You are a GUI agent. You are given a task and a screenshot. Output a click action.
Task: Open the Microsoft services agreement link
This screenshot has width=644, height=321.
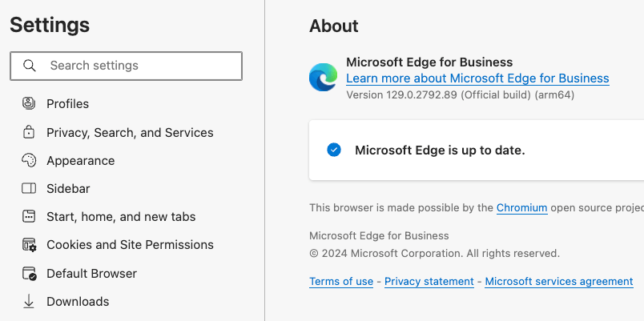pos(559,282)
